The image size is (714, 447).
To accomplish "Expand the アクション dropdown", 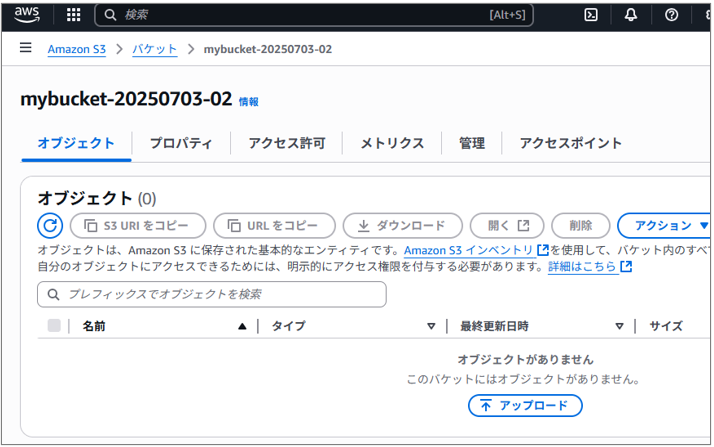I will tap(664, 226).
